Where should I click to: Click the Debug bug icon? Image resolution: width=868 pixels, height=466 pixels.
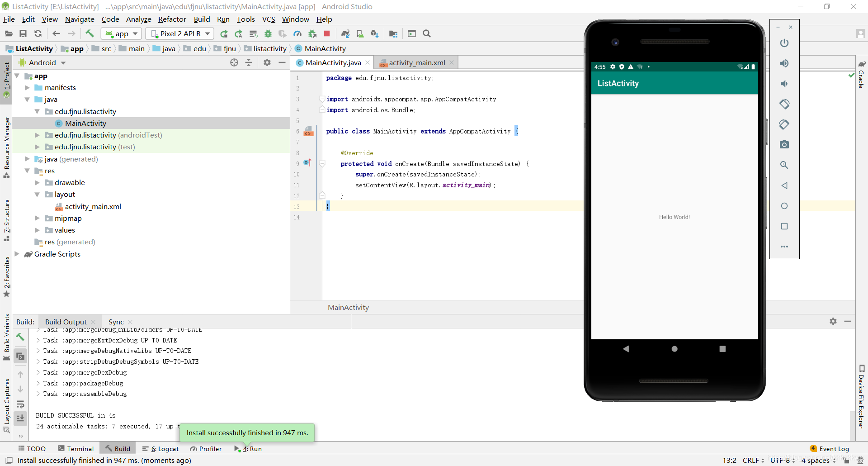pos(268,34)
